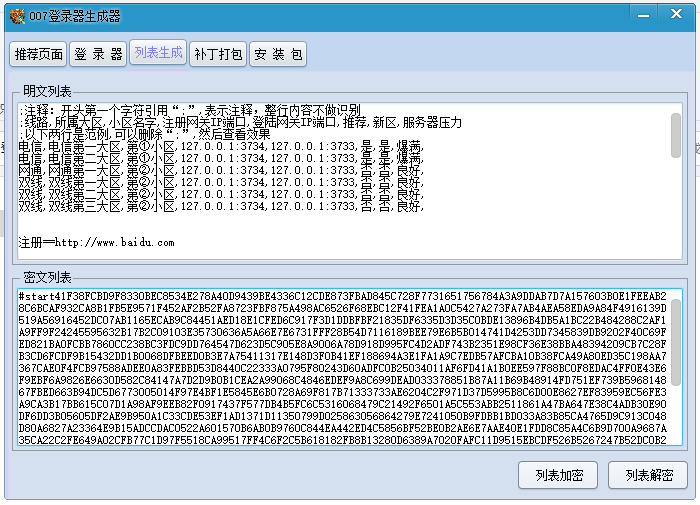Click the 007 app icon in title bar
700x505 pixels.
point(14,16)
